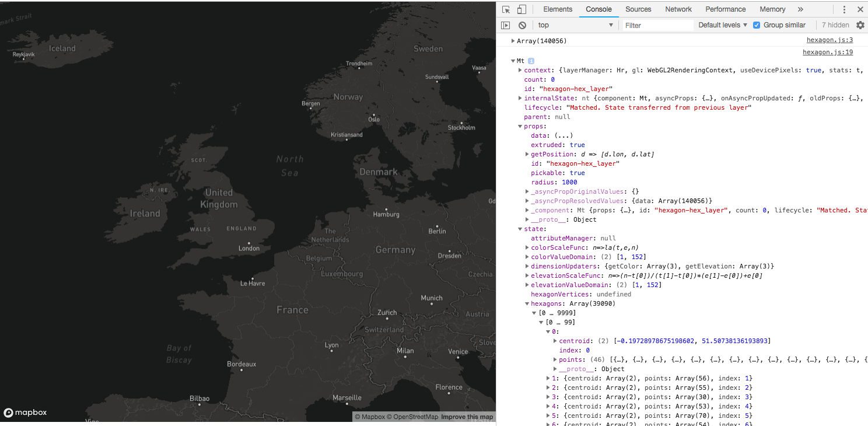
Task: Collapse the [0 … 99] range
Action: (x=541, y=322)
